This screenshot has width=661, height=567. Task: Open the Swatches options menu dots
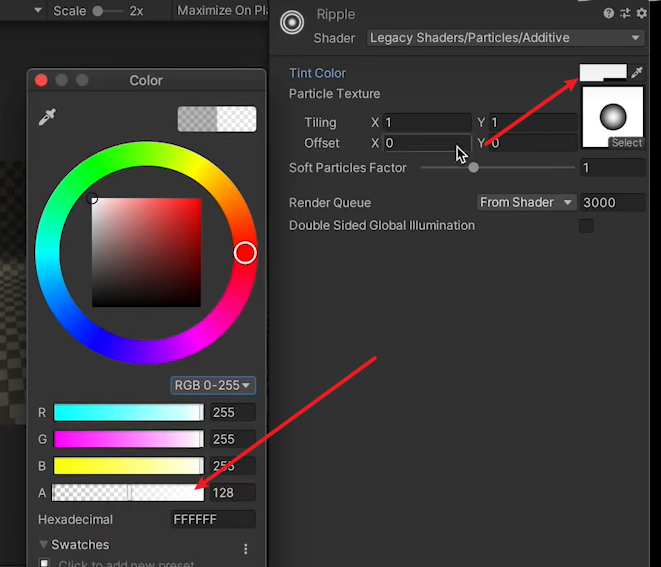tap(245, 548)
